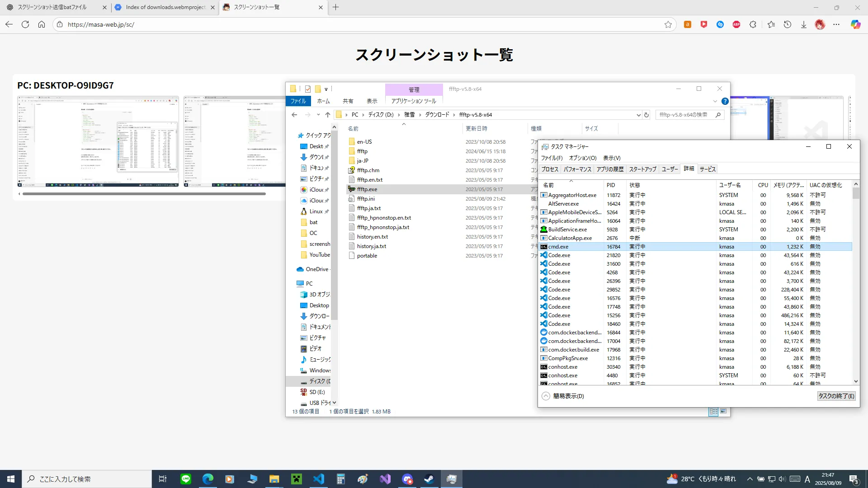The height and width of the screenshot is (488, 868).
Task: Expand the USB ドライブ chevron in navigation pane
Action: [335, 403]
